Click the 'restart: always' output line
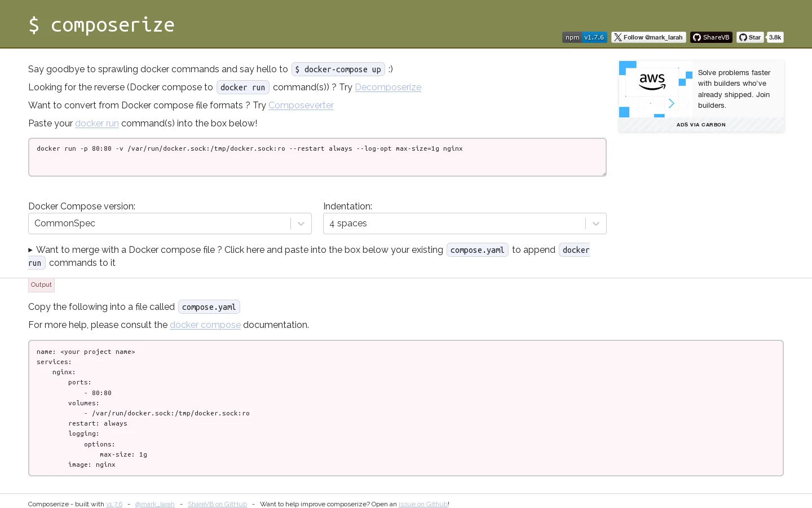 98,423
